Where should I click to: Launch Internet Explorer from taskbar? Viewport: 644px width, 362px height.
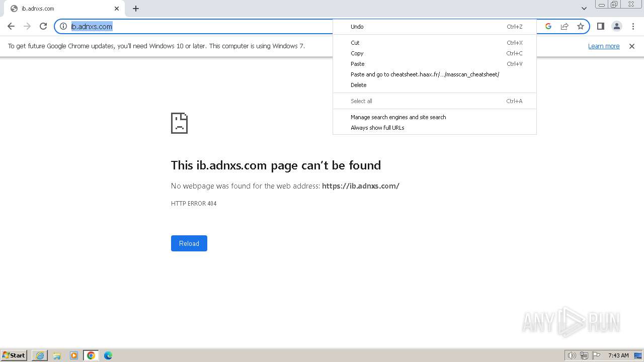[x=40, y=355]
